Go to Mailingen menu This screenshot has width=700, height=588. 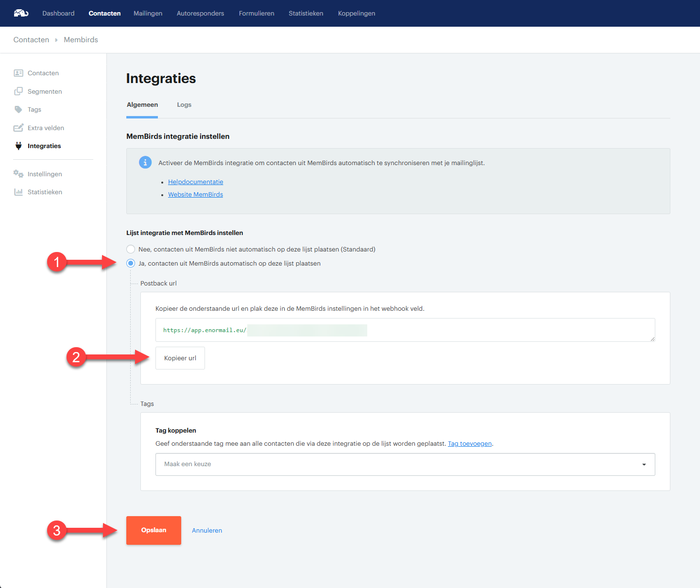pyautogui.click(x=148, y=13)
